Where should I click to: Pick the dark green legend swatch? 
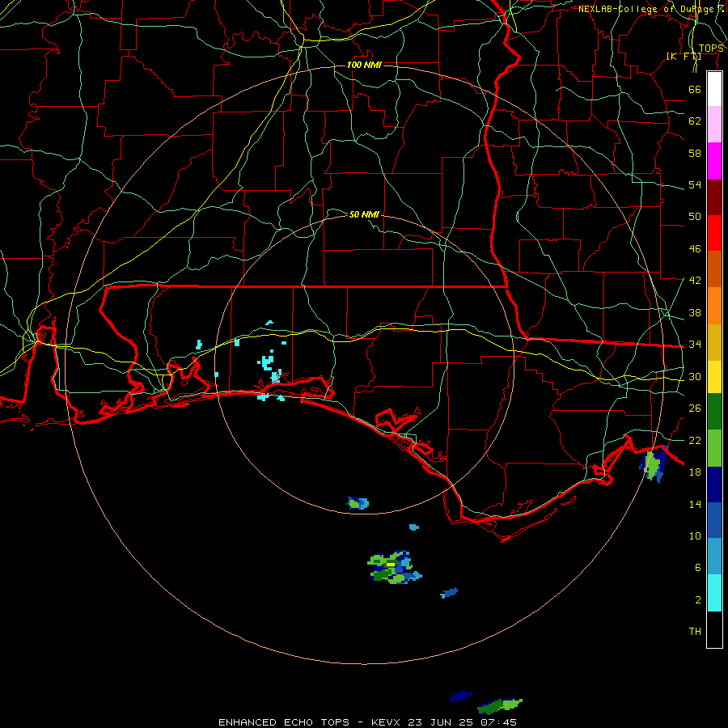(x=714, y=412)
